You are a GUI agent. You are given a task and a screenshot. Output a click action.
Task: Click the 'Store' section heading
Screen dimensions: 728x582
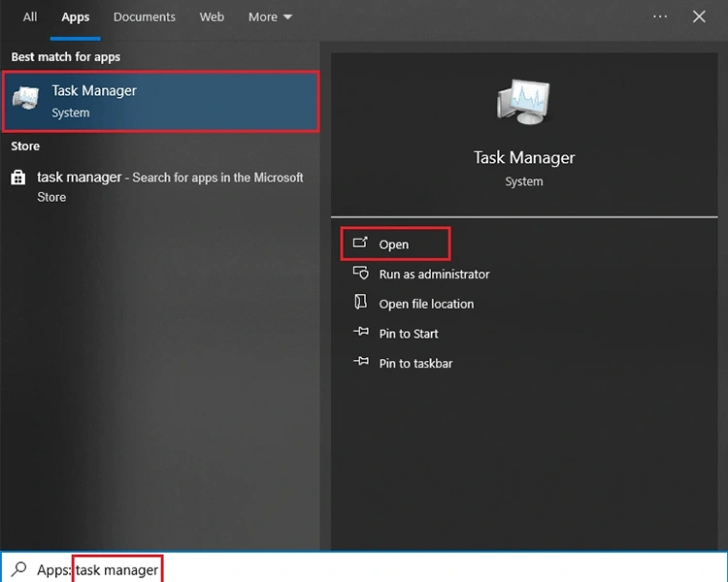pyautogui.click(x=25, y=146)
